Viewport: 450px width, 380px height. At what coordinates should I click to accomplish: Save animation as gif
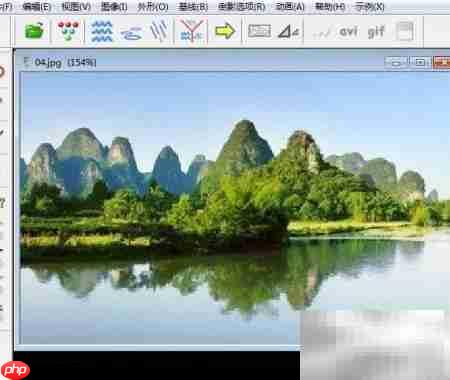[x=376, y=32]
